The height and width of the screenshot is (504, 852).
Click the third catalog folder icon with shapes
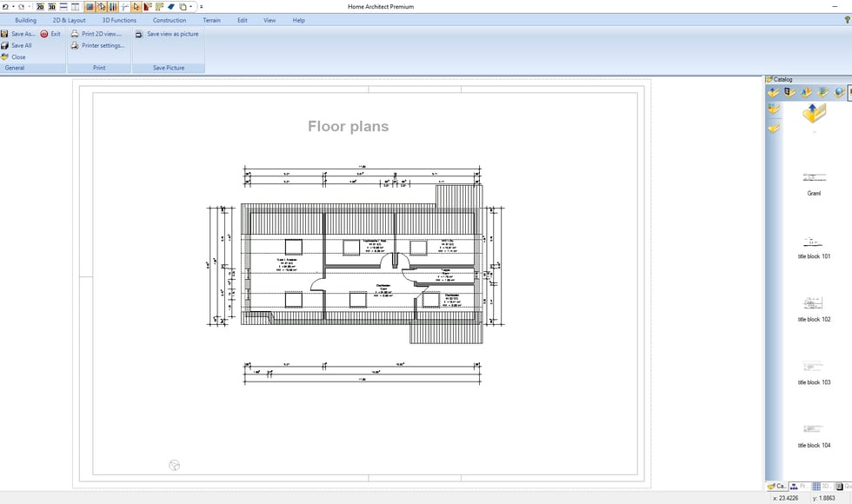(807, 93)
